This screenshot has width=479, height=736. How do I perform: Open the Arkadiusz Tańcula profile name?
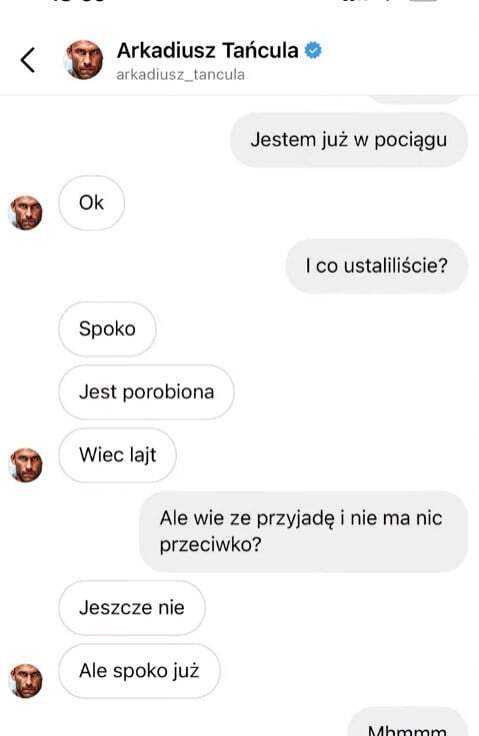[208, 50]
